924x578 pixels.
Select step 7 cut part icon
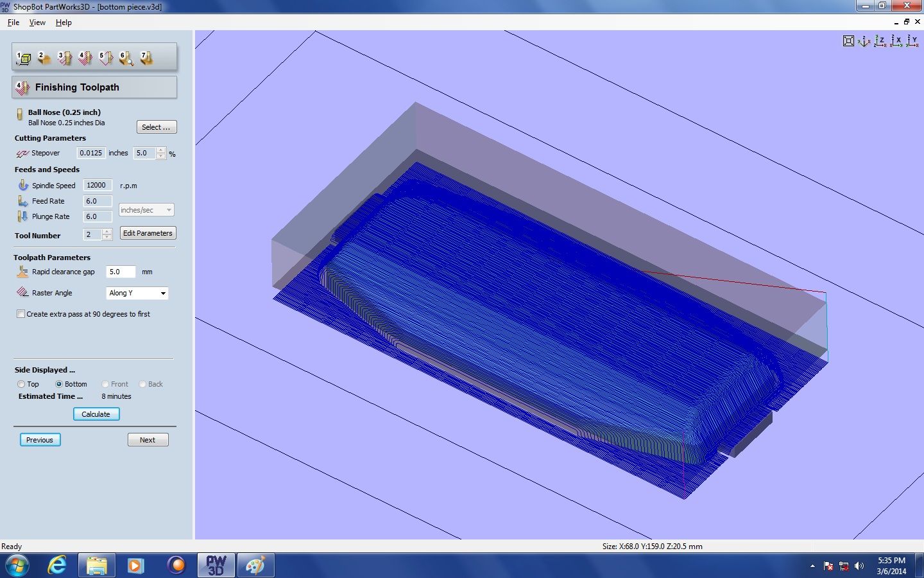pyautogui.click(x=146, y=58)
